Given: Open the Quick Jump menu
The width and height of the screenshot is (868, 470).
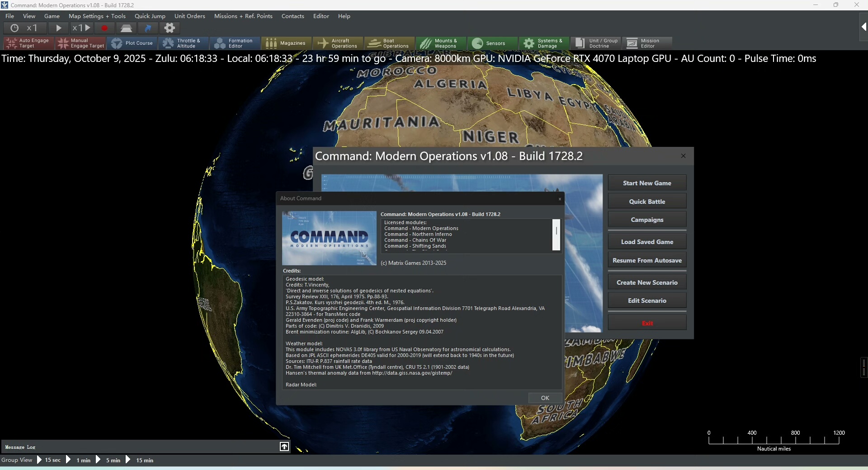Looking at the screenshot, I should pyautogui.click(x=150, y=16).
